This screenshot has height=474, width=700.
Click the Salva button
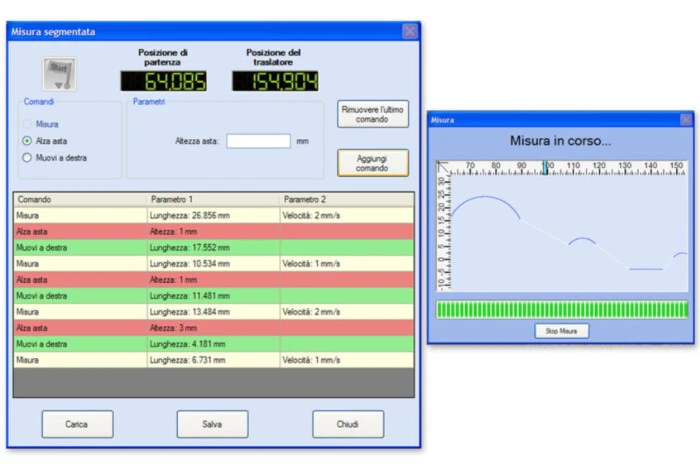point(212,424)
